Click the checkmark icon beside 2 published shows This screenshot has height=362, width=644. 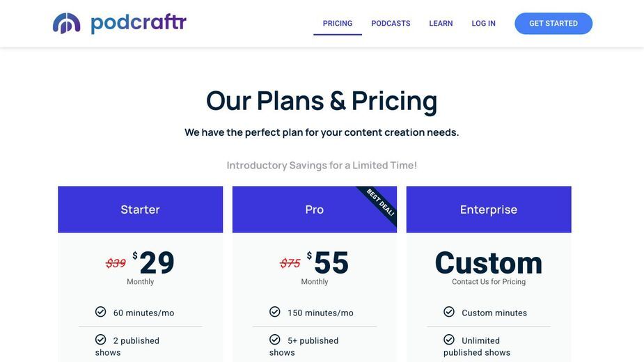(x=101, y=340)
